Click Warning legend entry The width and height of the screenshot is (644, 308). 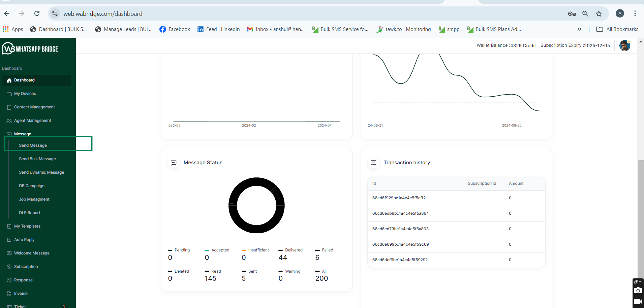coord(289,271)
